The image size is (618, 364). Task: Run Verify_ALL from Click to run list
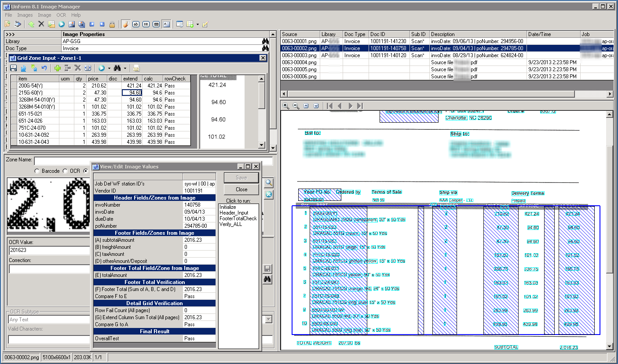(x=230, y=224)
